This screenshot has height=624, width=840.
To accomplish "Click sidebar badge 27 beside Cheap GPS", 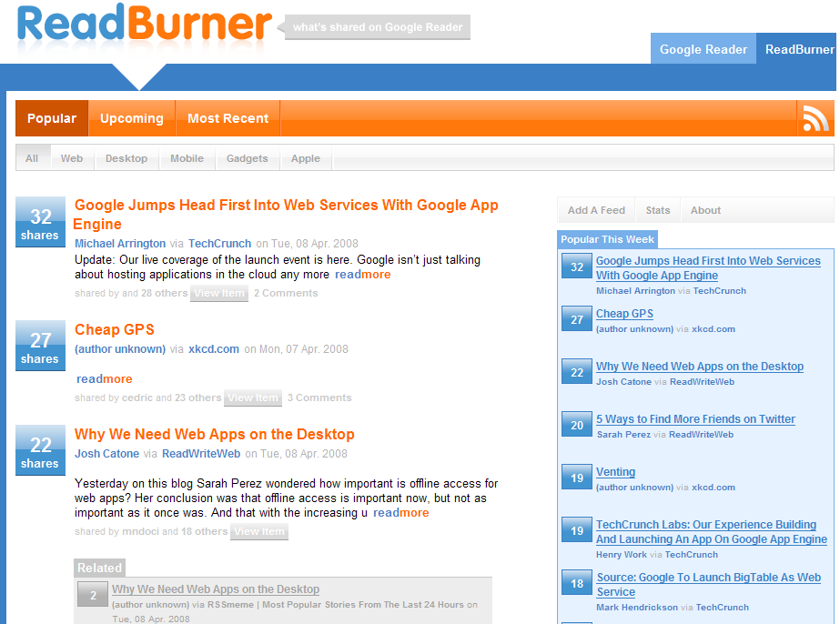I will [576, 319].
